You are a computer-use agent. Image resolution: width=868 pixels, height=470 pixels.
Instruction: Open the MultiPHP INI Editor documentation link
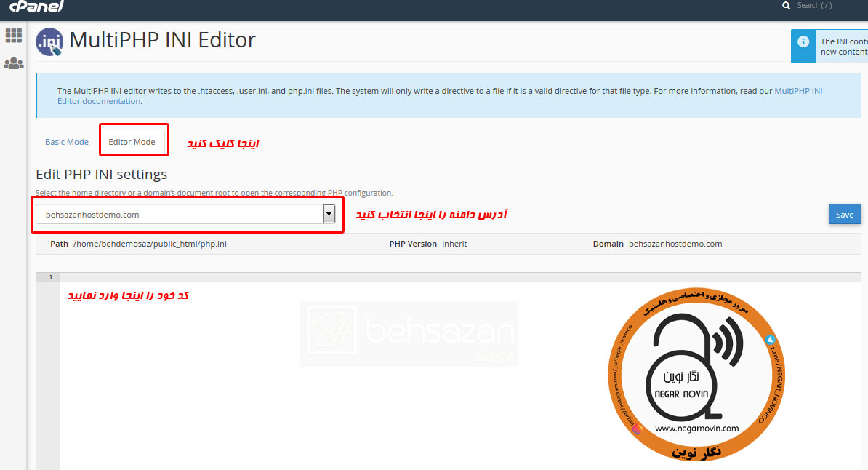click(440, 96)
